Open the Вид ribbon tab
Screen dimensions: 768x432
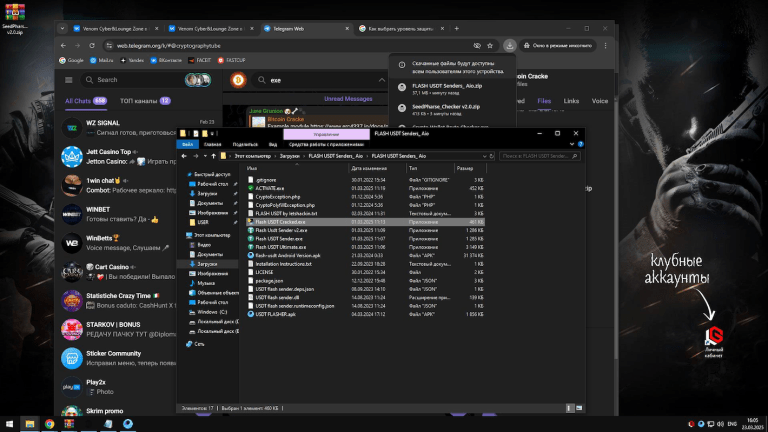click(273, 144)
